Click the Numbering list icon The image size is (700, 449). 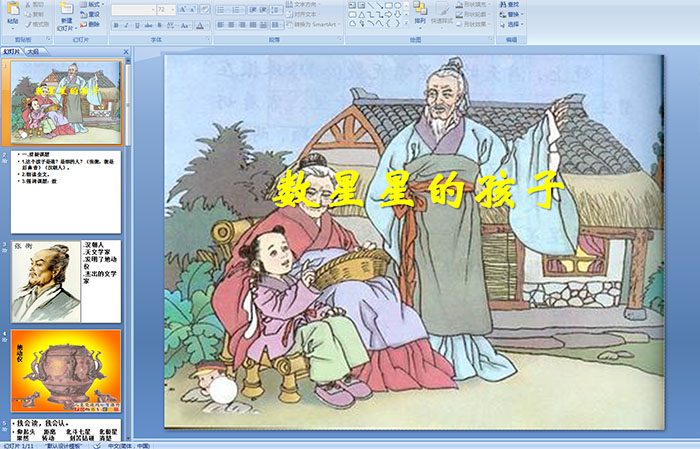pos(238,10)
